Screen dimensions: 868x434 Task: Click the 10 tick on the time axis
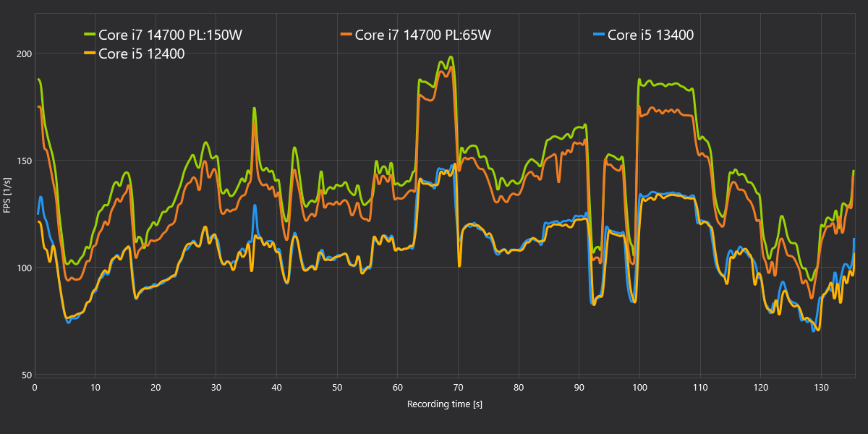pyautogui.click(x=95, y=388)
